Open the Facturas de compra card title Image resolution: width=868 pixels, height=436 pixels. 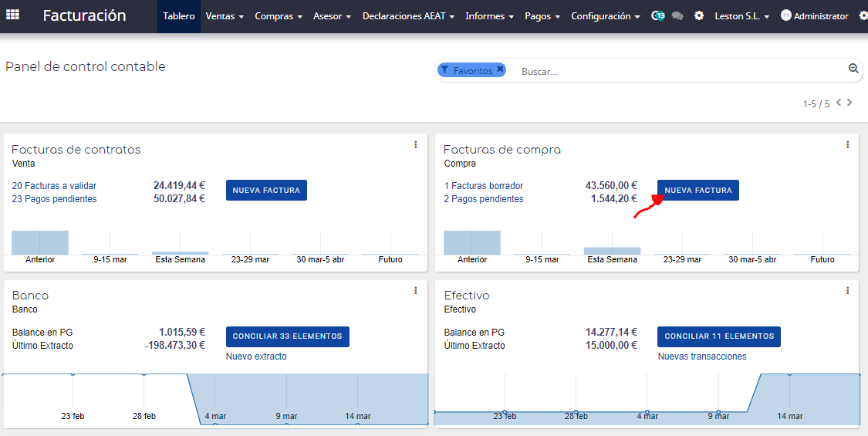pos(502,150)
